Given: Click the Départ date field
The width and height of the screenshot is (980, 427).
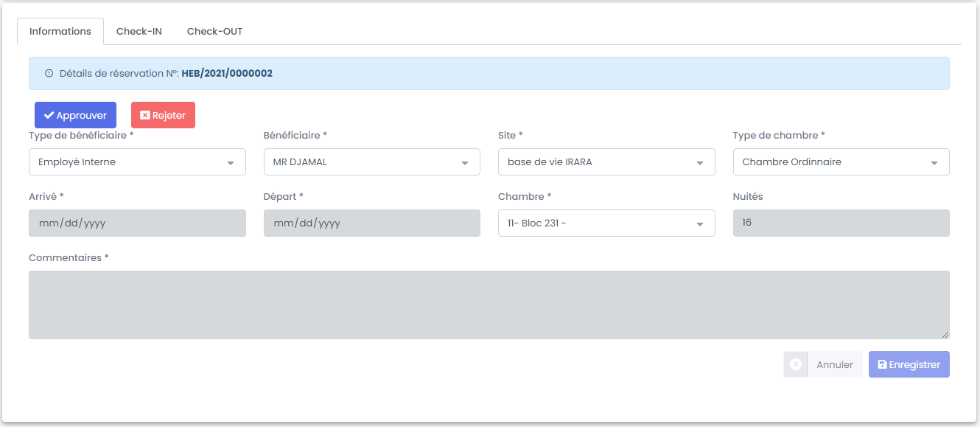Looking at the screenshot, I should 371,223.
